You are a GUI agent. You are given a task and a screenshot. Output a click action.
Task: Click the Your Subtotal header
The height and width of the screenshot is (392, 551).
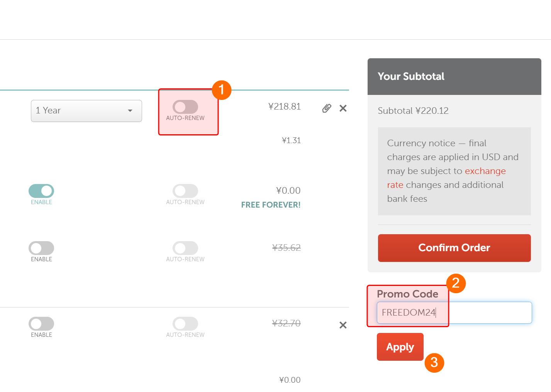pyautogui.click(x=411, y=76)
